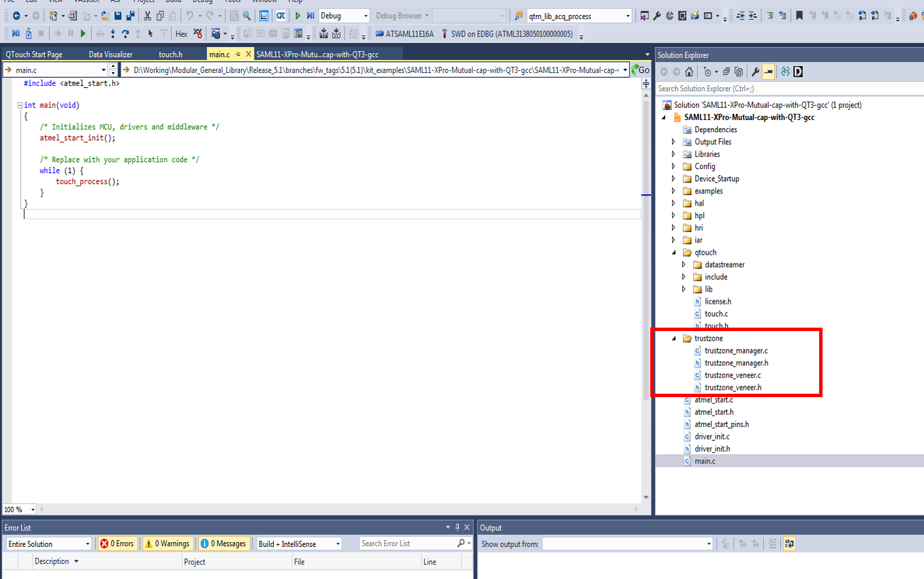Toggle auto-hide pin on the Error List panel
The width and height of the screenshot is (924, 579).
pos(456,527)
